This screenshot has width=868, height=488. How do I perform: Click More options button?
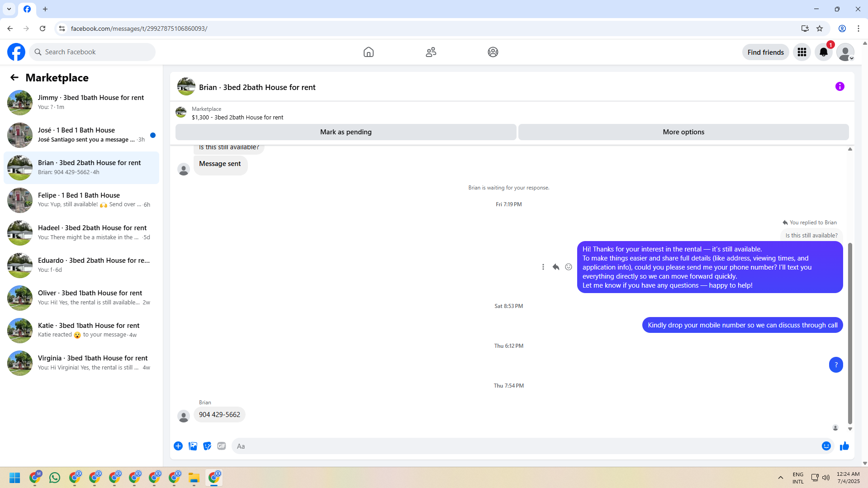(x=683, y=132)
